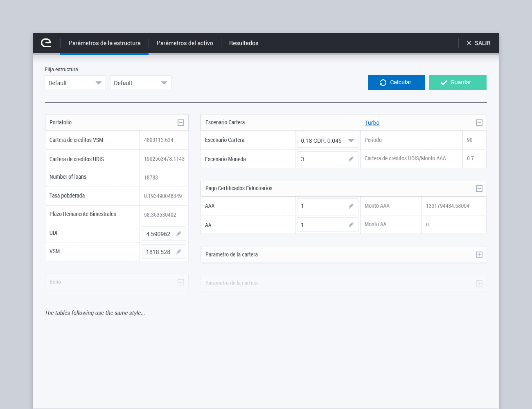Save with the Guardar button

pyautogui.click(x=458, y=83)
